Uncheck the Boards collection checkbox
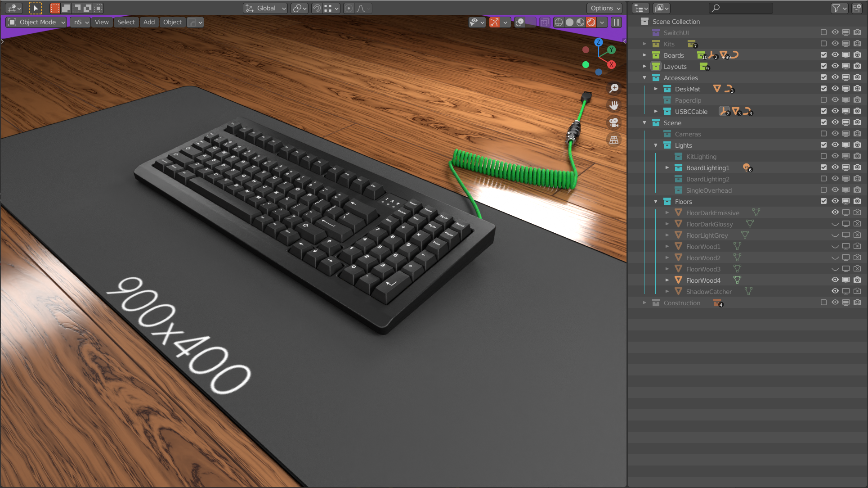Image resolution: width=868 pixels, height=488 pixels. pos(823,54)
